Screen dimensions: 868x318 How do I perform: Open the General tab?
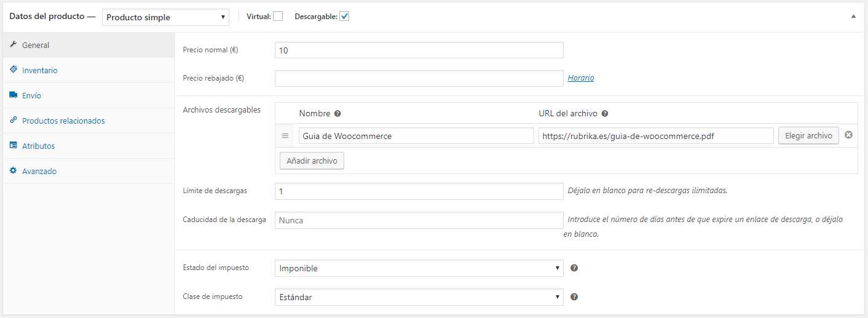(x=89, y=46)
